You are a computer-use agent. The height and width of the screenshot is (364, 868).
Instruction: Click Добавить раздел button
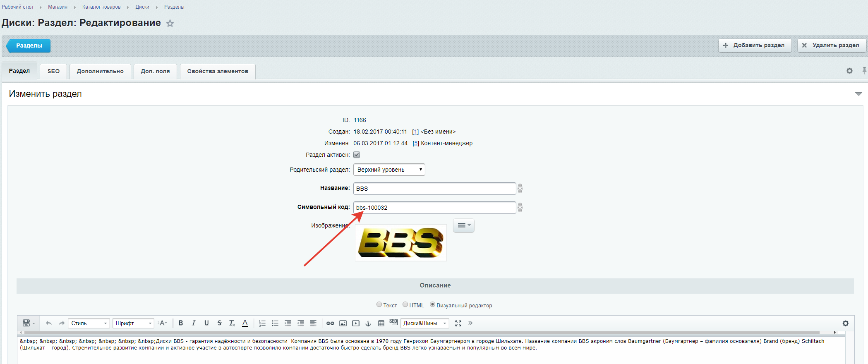[755, 45]
